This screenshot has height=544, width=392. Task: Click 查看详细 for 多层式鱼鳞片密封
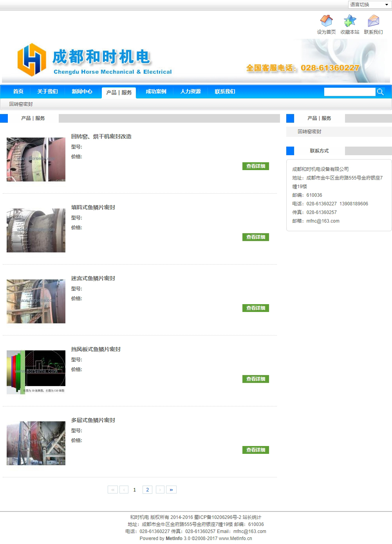255,450
